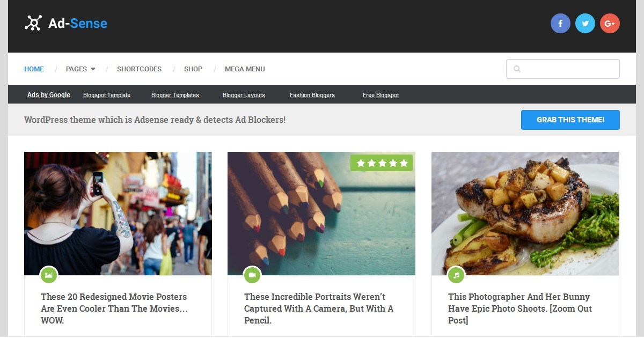Open the Twitter social icon
Viewport: 644px width, 338px height.
point(585,24)
